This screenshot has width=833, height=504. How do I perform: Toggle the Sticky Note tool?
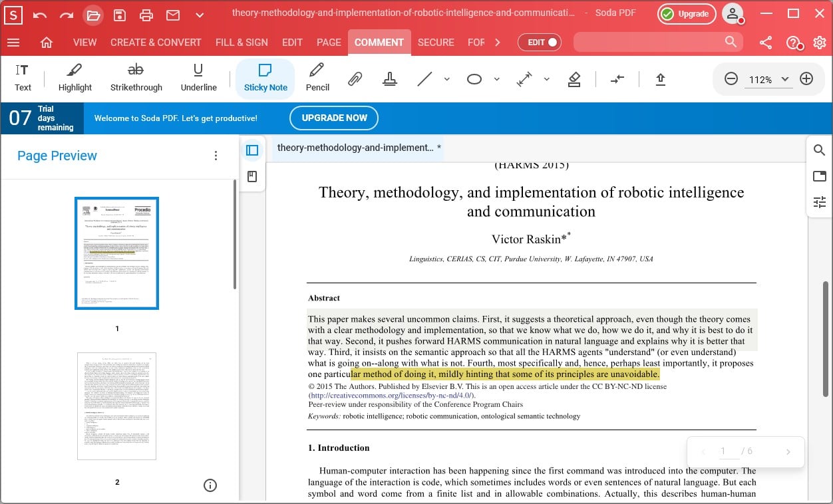[x=265, y=78]
